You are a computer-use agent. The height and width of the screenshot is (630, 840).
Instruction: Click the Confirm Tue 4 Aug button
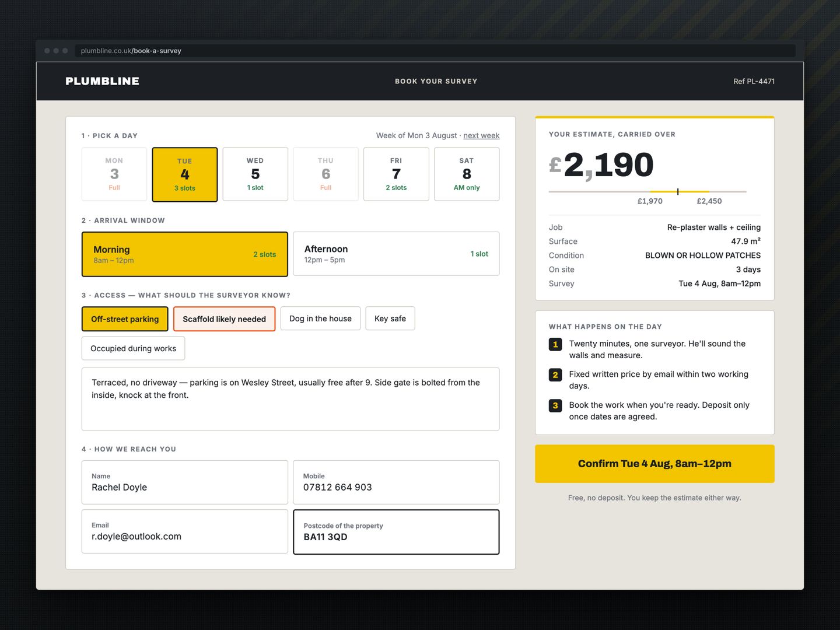654,464
